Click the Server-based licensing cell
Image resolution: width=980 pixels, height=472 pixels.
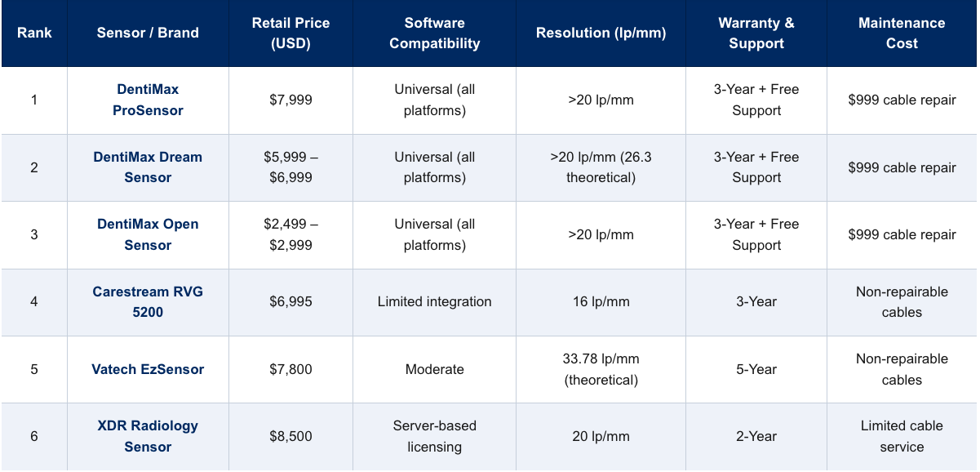tap(434, 436)
